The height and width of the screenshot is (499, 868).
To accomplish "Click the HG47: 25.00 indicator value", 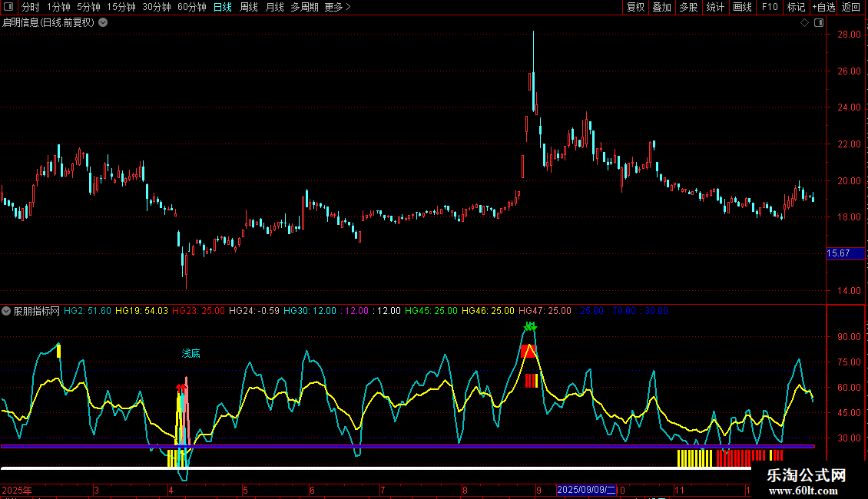I will click(x=545, y=311).
